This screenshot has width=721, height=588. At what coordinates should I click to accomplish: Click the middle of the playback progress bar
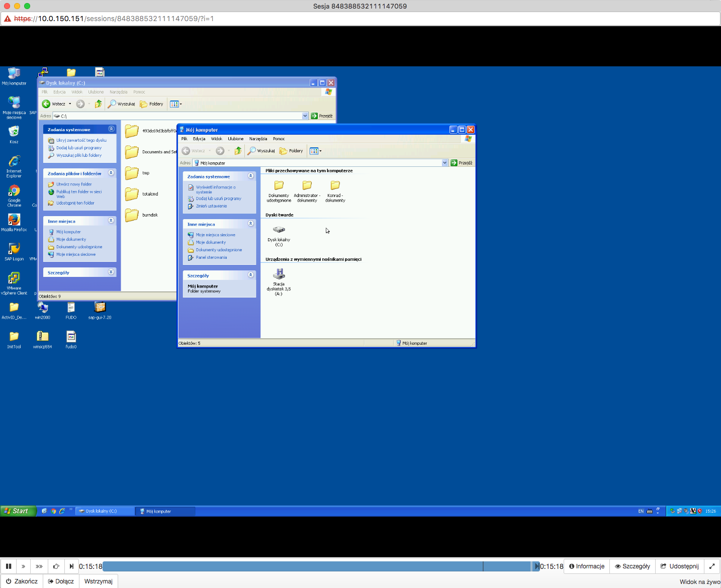pyautogui.click(x=321, y=566)
